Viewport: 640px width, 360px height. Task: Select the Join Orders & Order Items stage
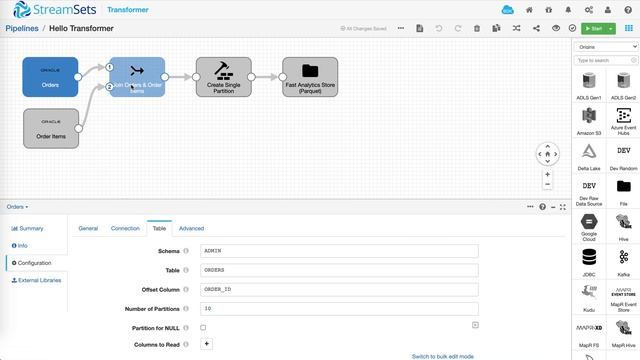[137, 77]
